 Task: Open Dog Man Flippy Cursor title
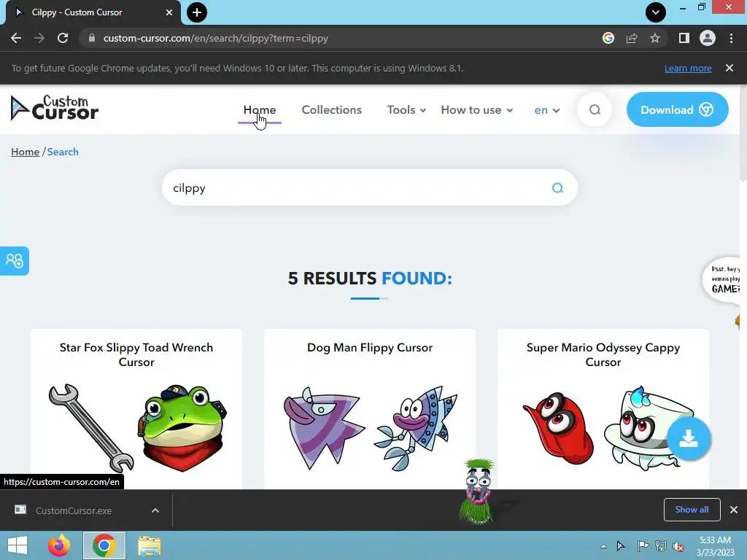pyautogui.click(x=370, y=348)
